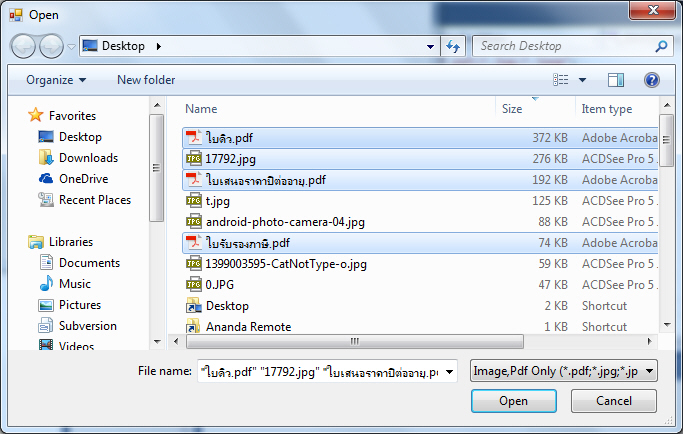This screenshot has width=683, height=434.
Task: Click the 276 KB size cell
Action: pyautogui.click(x=550, y=159)
